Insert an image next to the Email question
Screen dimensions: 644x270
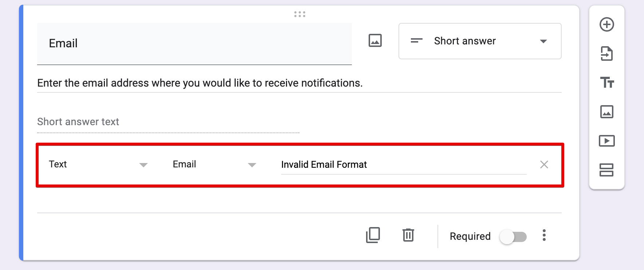pyautogui.click(x=375, y=41)
